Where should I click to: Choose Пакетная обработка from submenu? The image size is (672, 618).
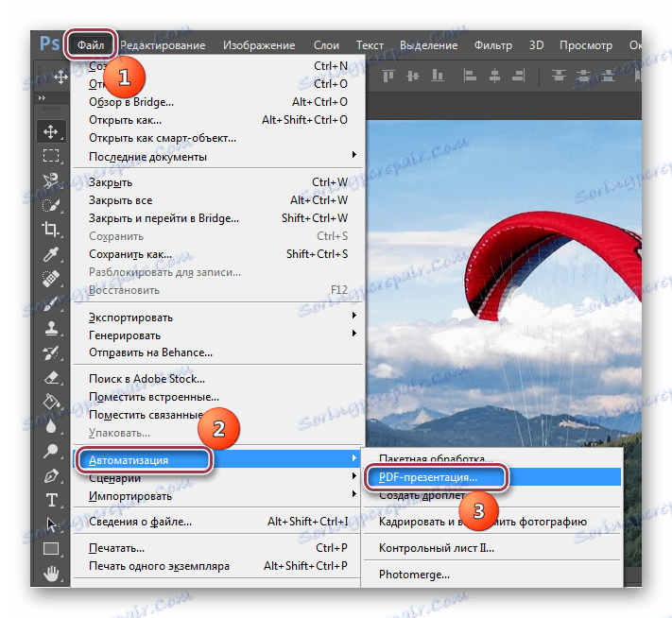[x=492, y=458]
